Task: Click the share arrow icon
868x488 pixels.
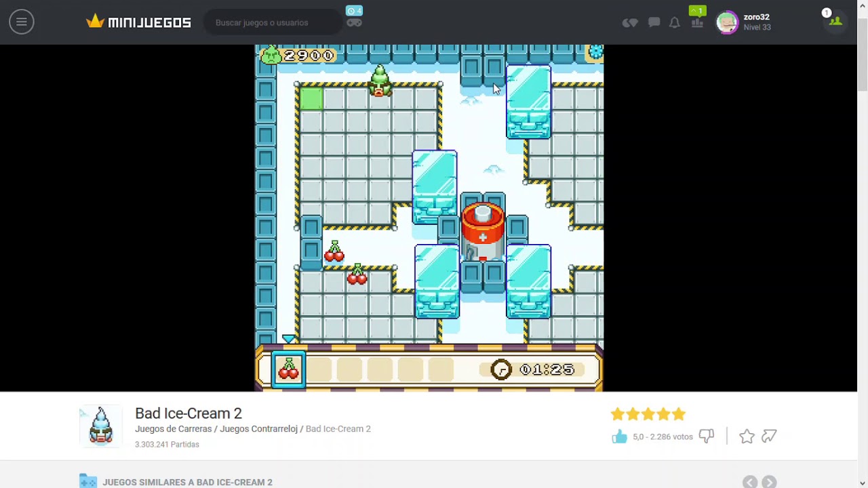Action: coord(769,436)
